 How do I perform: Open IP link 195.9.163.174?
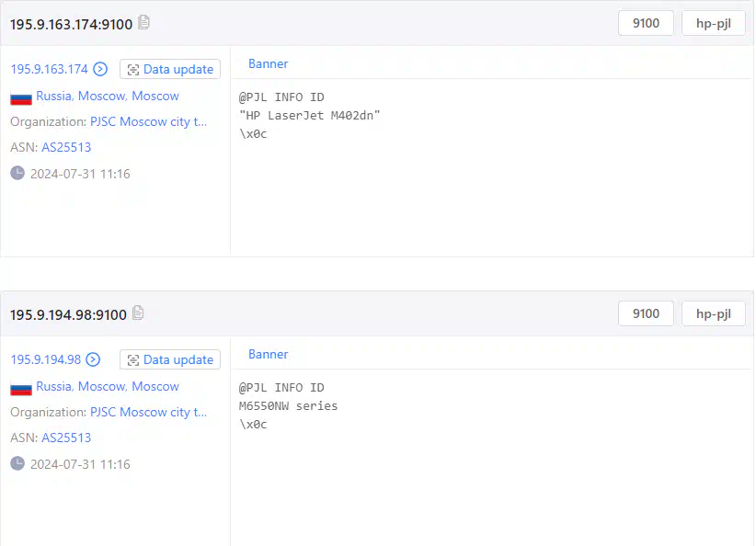coord(49,69)
